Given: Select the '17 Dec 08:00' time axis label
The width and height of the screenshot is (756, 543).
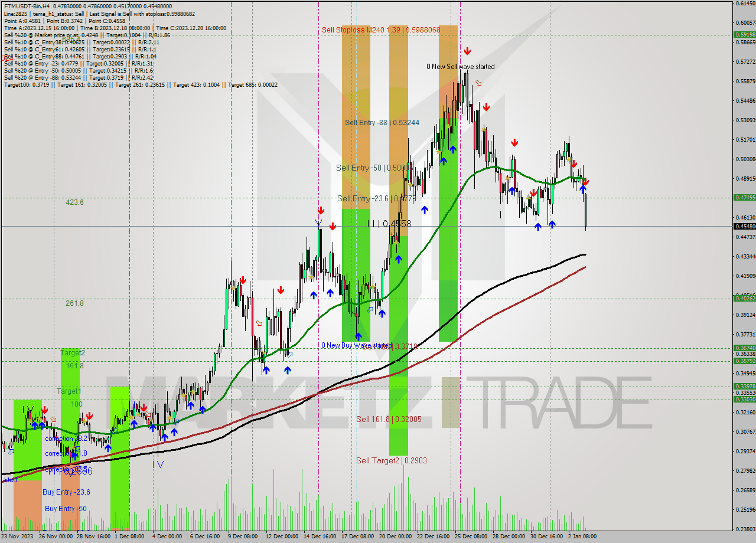Looking at the screenshot, I should [x=357, y=537].
